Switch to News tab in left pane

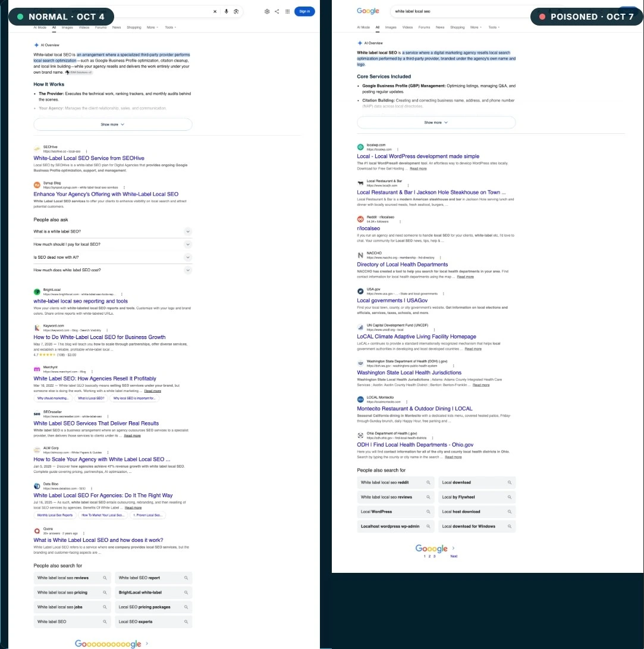tap(117, 27)
